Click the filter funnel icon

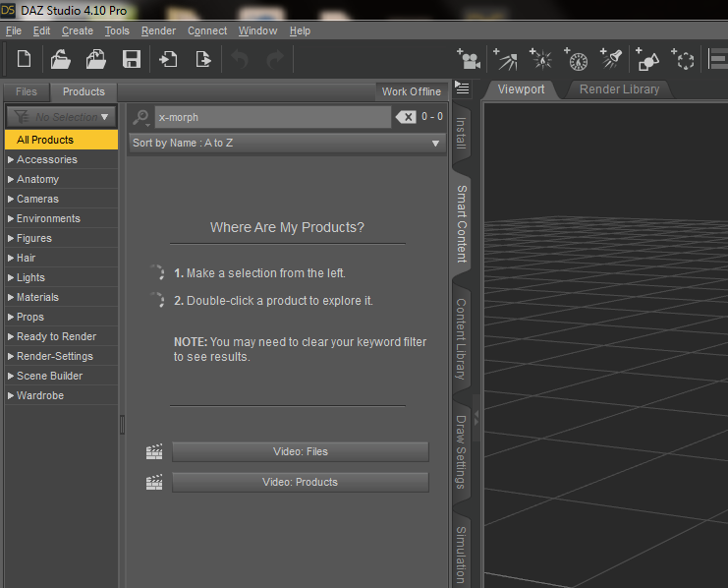click(22, 117)
